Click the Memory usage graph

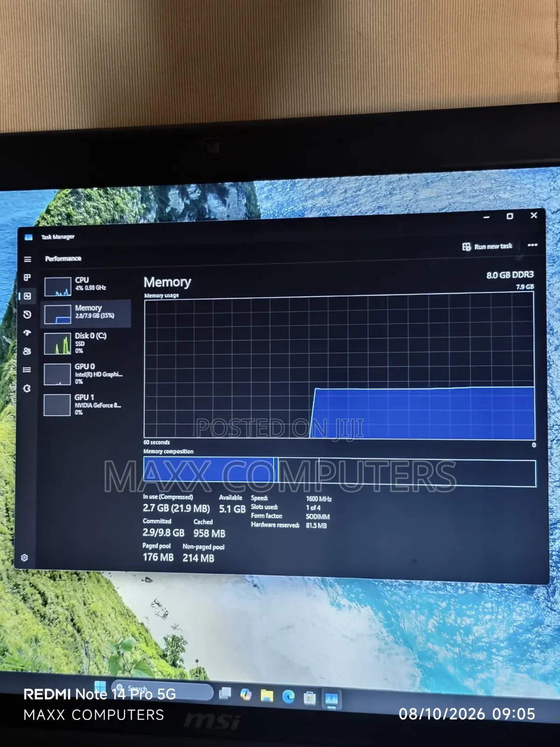(339, 366)
